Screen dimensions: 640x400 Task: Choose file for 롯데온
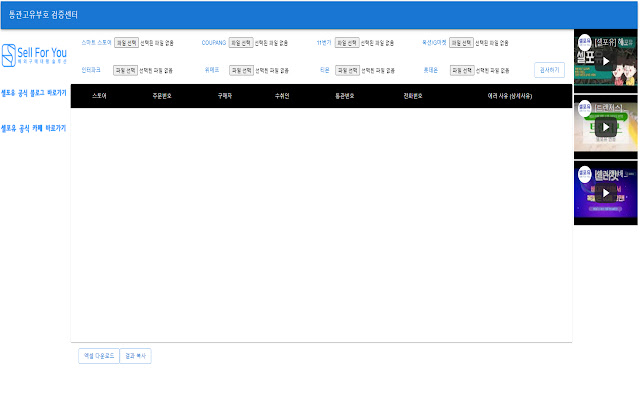click(x=462, y=70)
